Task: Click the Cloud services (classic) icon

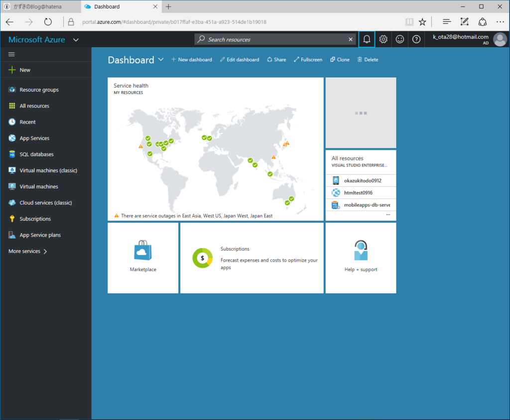Action: click(x=12, y=203)
